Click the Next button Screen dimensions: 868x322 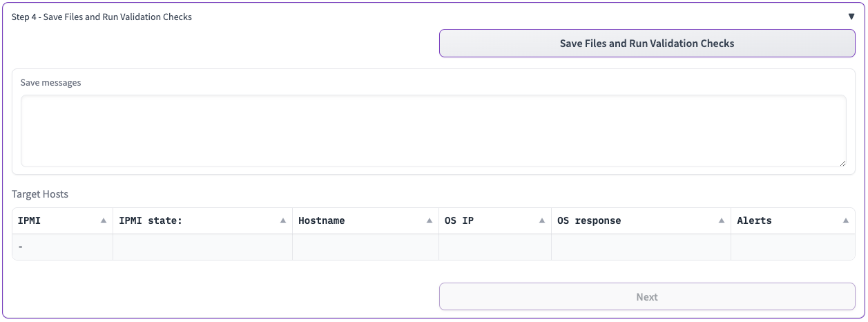pyautogui.click(x=647, y=296)
